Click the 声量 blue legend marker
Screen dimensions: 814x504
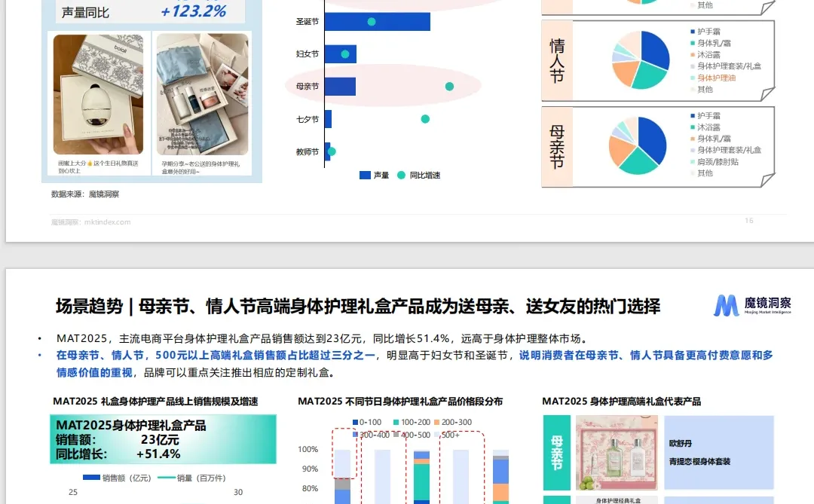[x=365, y=174]
